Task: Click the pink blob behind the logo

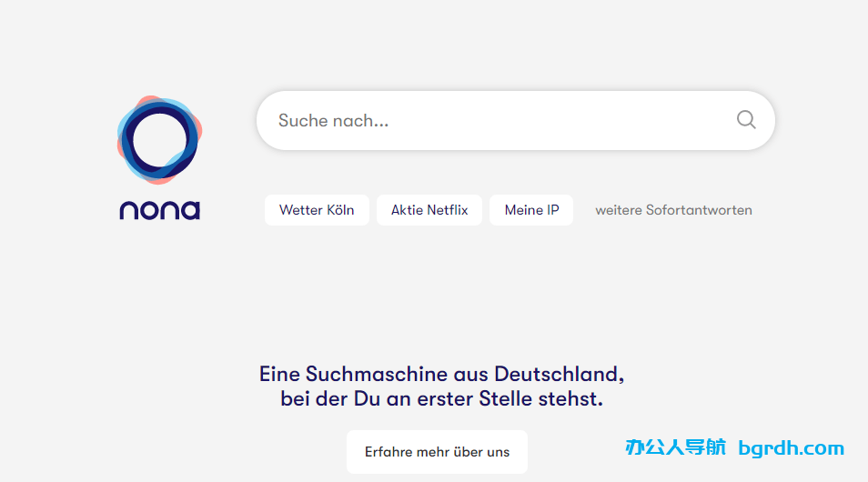Action: pos(144,101)
